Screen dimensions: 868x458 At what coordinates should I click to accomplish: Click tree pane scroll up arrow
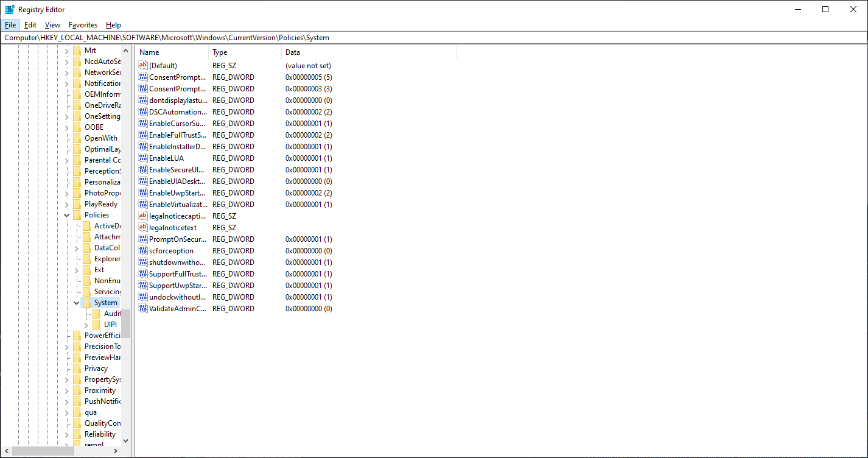(126, 51)
